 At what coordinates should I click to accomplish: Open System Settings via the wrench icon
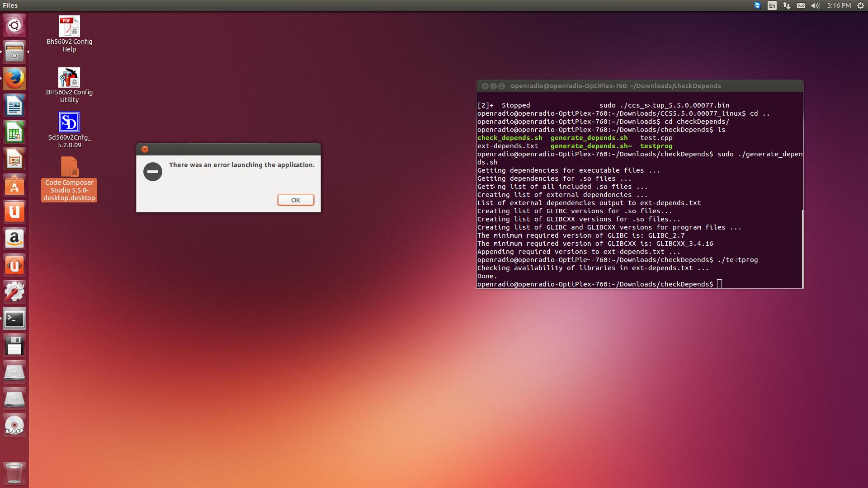coord(14,291)
